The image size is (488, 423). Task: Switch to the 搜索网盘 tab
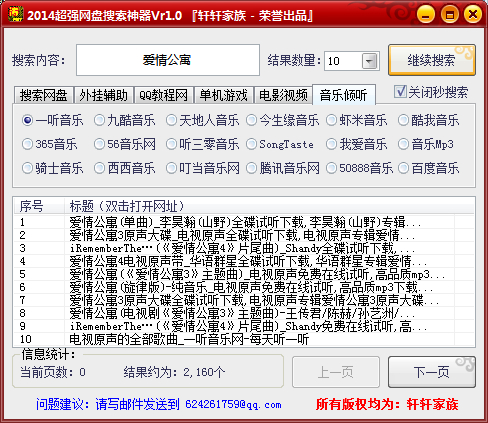(x=43, y=95)
